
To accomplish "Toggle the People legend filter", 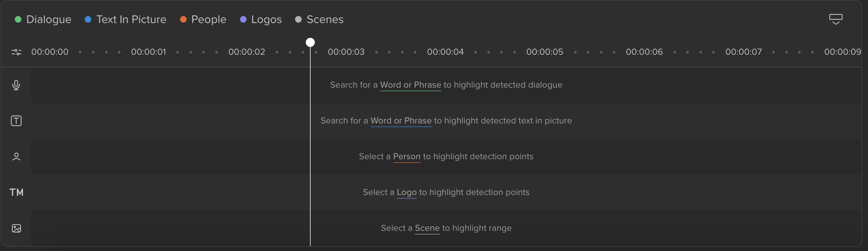I will click(x=203, y=19).
